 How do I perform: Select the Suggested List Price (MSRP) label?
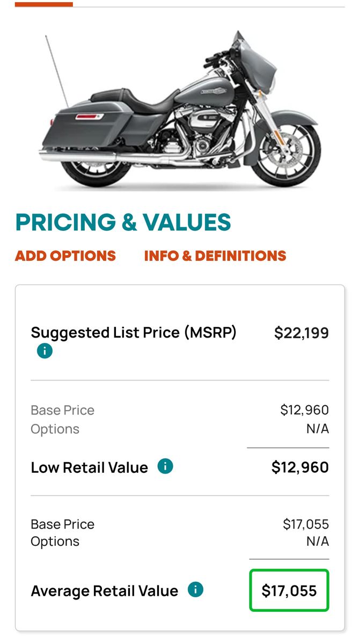pos(134,333)
